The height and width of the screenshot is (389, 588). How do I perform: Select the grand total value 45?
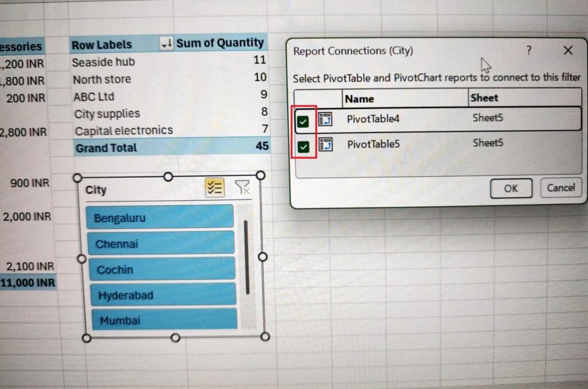(x=262, y=146)
